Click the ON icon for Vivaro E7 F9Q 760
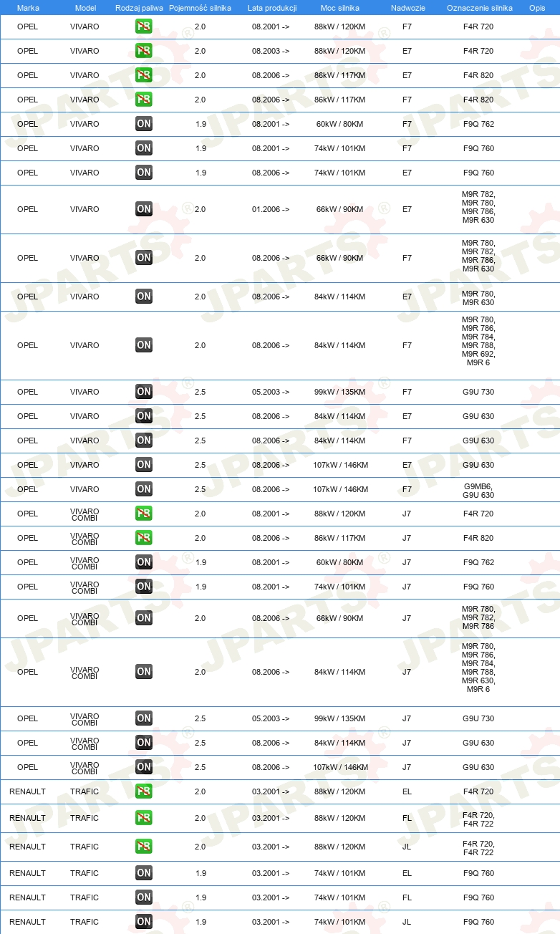Image resolution: width=560 pixels, height=934 pixels. click(144, 173)
